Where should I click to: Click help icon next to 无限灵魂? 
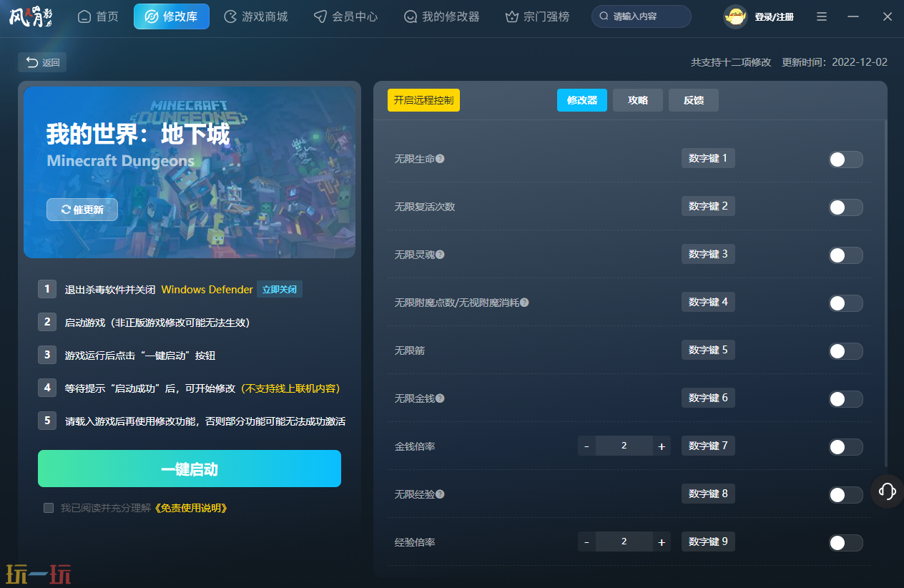click(440, 255)
